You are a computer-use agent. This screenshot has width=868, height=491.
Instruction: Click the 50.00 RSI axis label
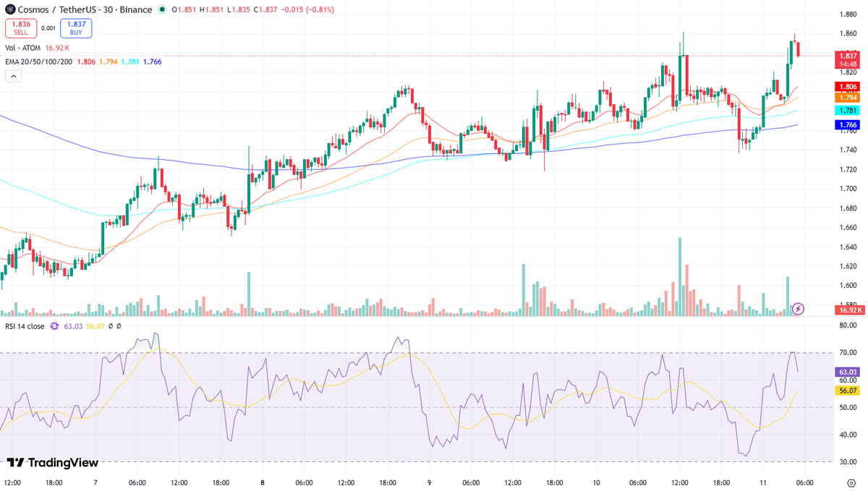tap(848, 407)
